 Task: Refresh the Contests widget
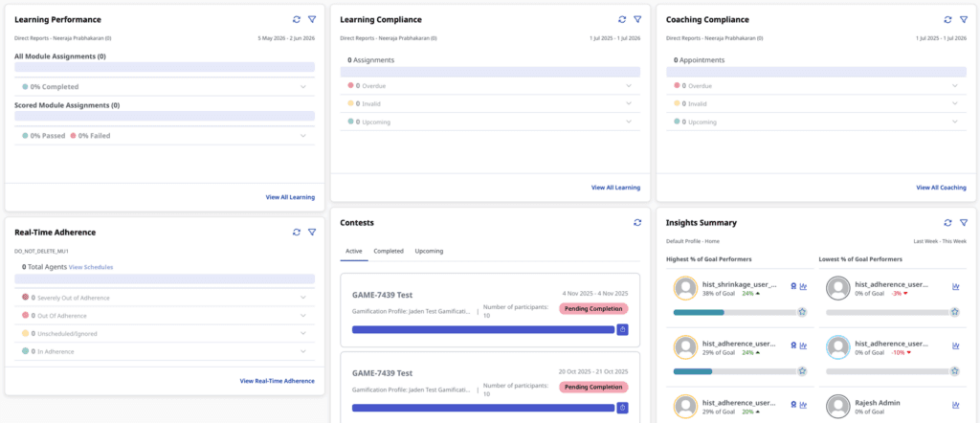pyautogui.click(x=637, y=222)
